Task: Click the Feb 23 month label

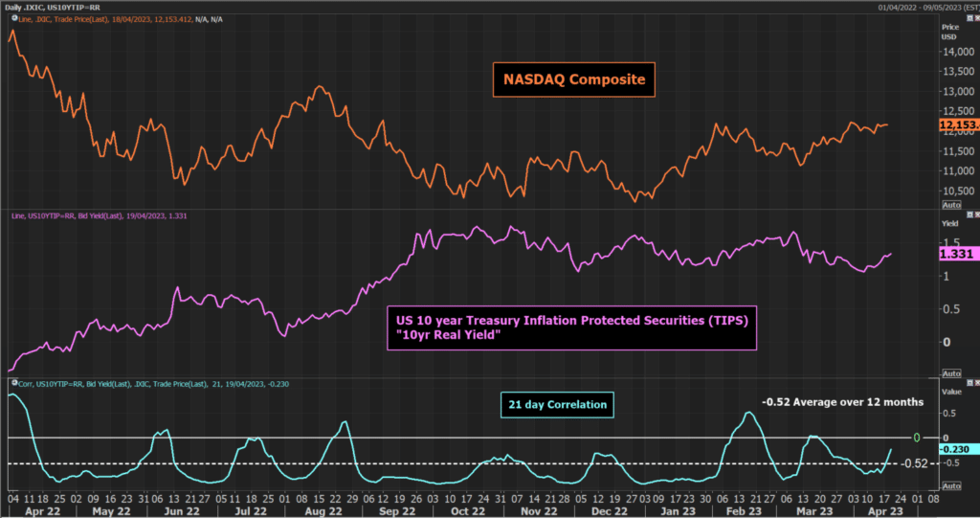Action: 744,511
